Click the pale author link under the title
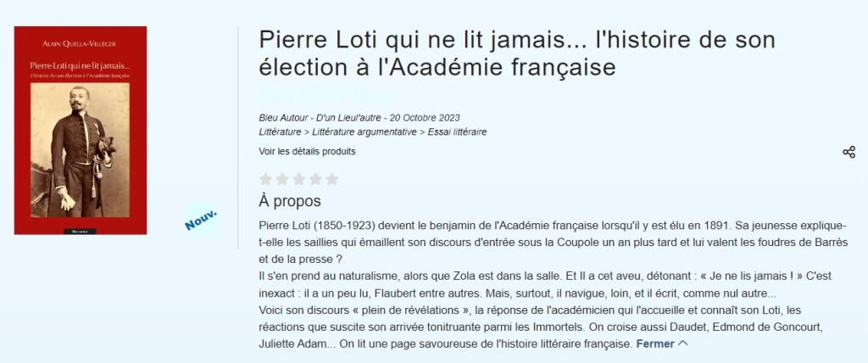Image resolution: width=868 pixels, height=363 pixels. 326,94
